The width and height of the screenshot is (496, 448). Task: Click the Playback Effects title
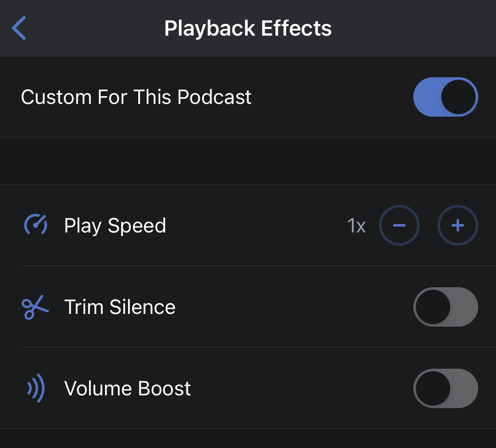248,28
